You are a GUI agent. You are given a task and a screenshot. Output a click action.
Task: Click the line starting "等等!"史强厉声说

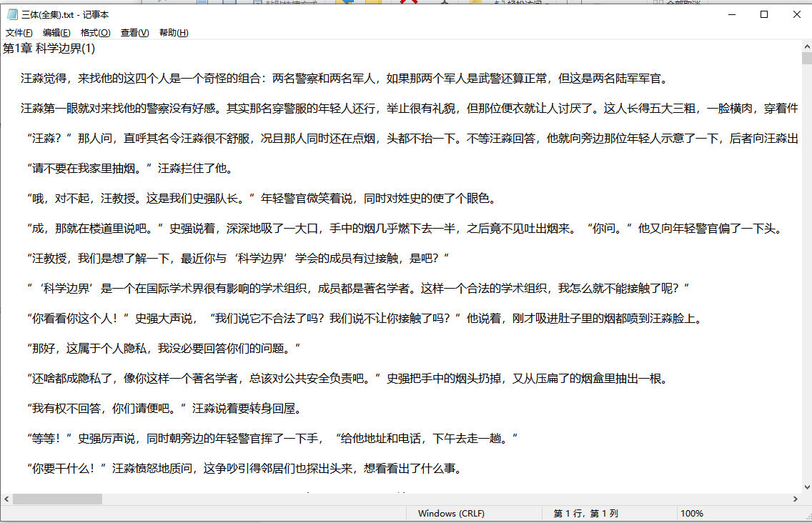272,439
